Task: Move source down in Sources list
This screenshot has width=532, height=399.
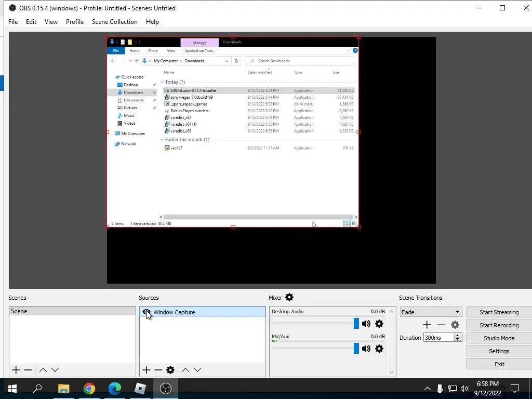Action: click(197, 370)
